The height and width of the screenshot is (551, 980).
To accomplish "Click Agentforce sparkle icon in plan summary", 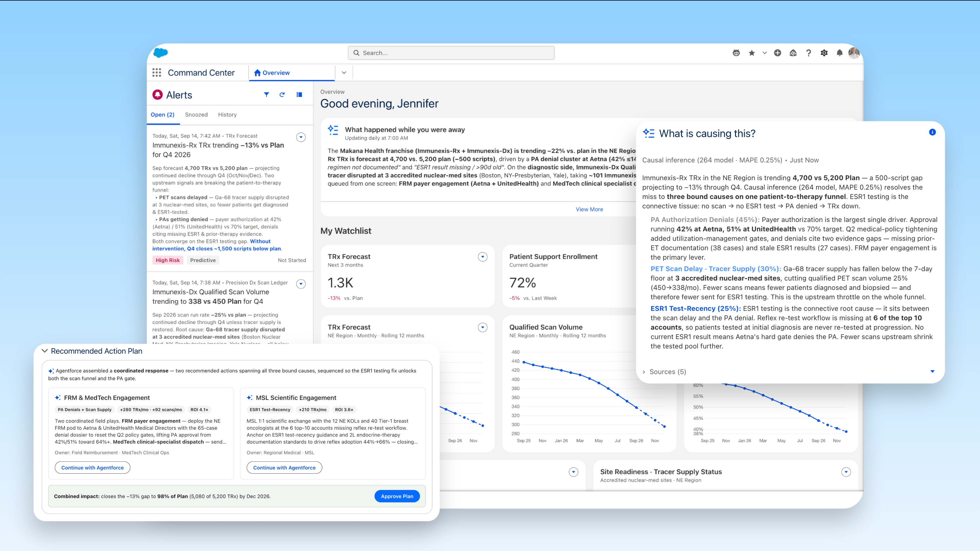I will (51, 371).
